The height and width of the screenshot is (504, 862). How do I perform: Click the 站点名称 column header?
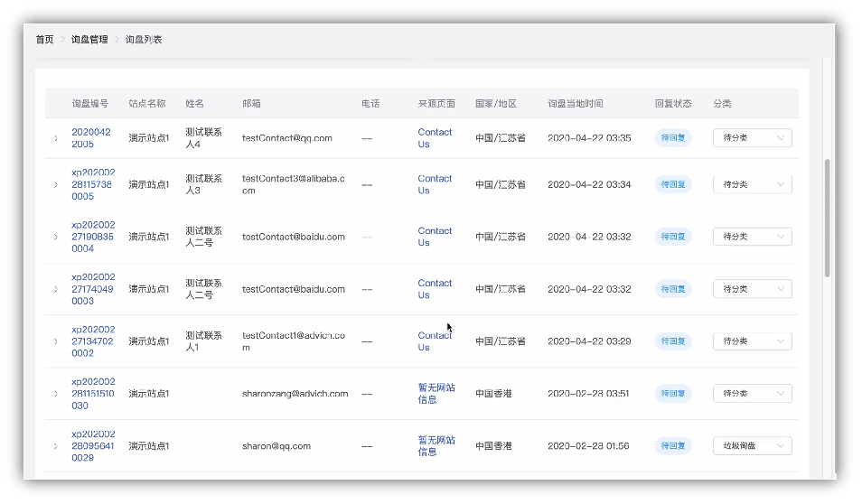point(146,103)
